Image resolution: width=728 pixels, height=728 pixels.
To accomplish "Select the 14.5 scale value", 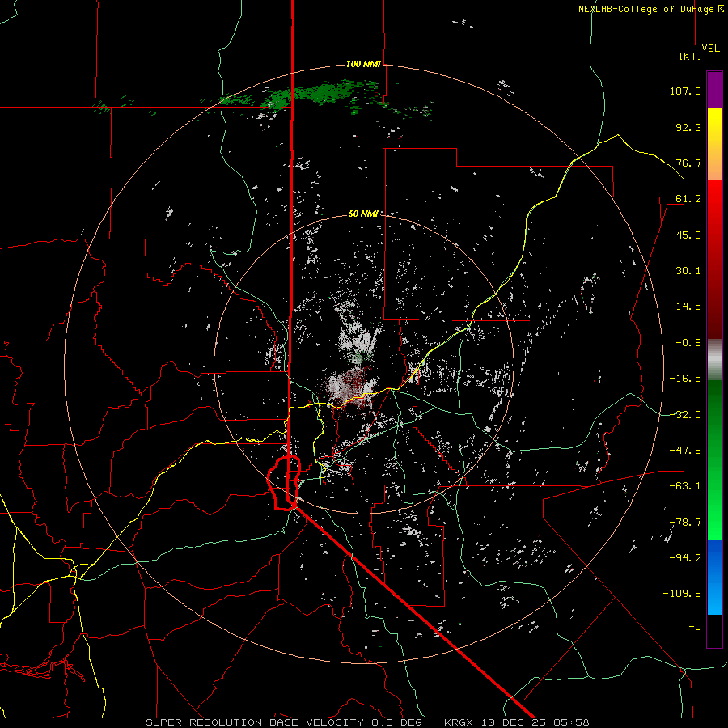I will point(688,307).
